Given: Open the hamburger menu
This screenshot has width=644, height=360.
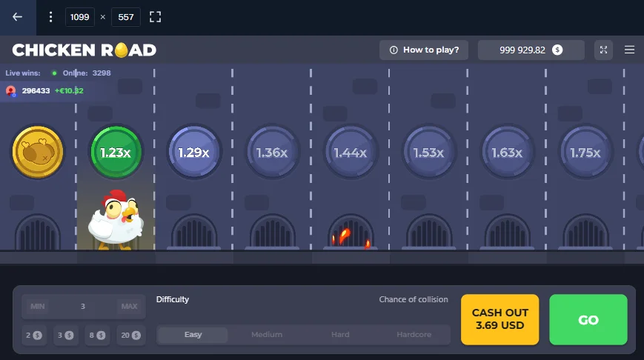Looking at the screenshot, I should point(629,50).
